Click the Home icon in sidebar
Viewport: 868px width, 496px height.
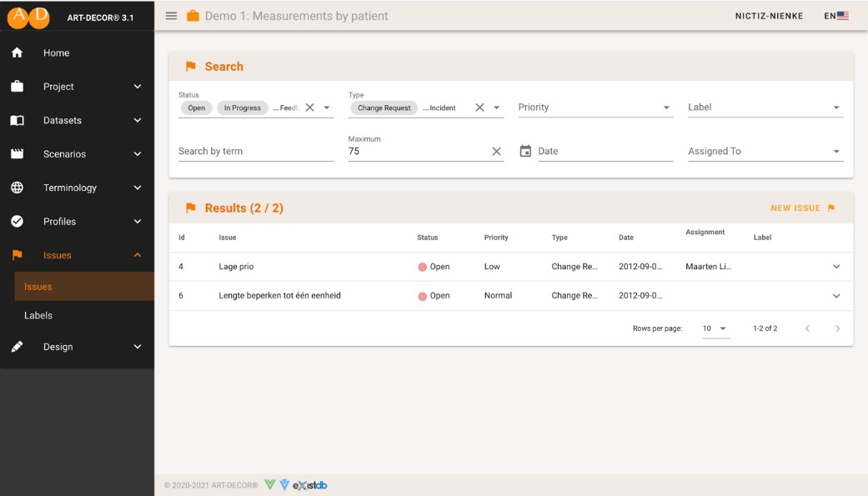(x=17, y=53)
